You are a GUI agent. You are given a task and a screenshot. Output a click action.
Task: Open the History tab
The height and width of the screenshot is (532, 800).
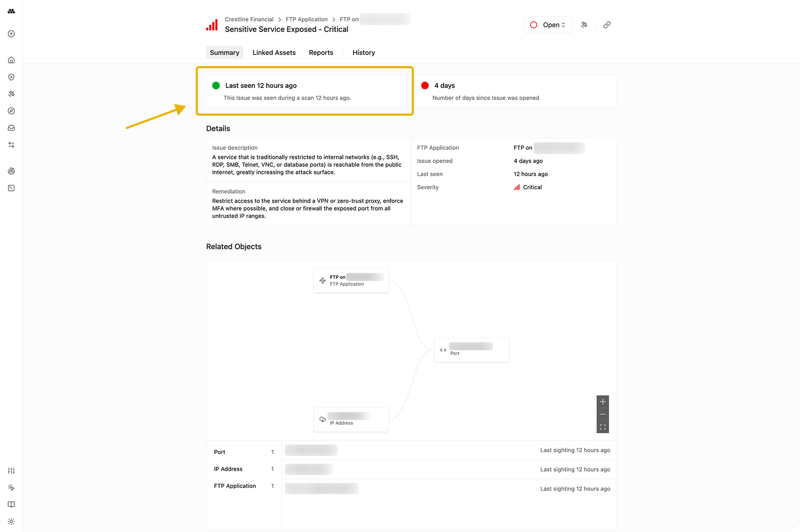click(363, 53)
